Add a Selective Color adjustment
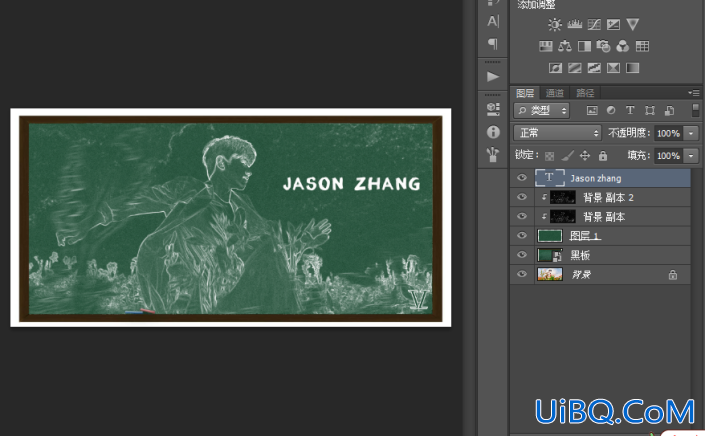 pos(613,68)
